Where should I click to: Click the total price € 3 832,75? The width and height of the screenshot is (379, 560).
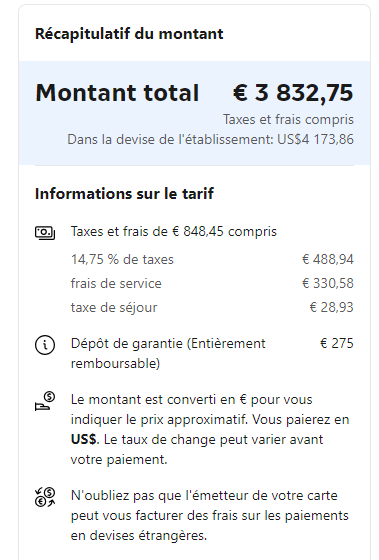(293, 93)
